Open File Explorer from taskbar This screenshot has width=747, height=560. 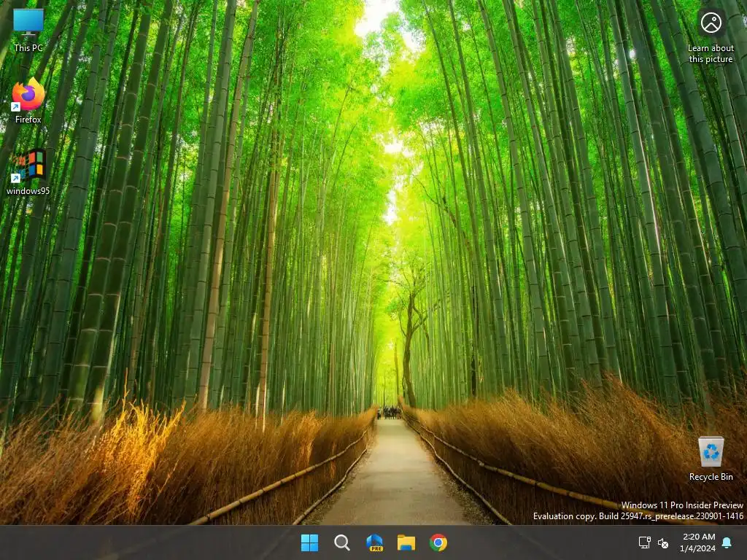(406, 542)
